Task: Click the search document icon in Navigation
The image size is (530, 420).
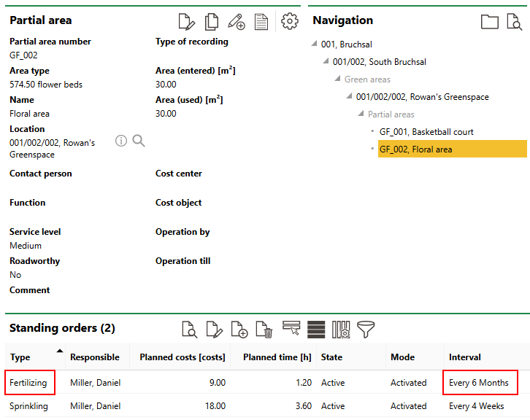Action: click(515, 22)
